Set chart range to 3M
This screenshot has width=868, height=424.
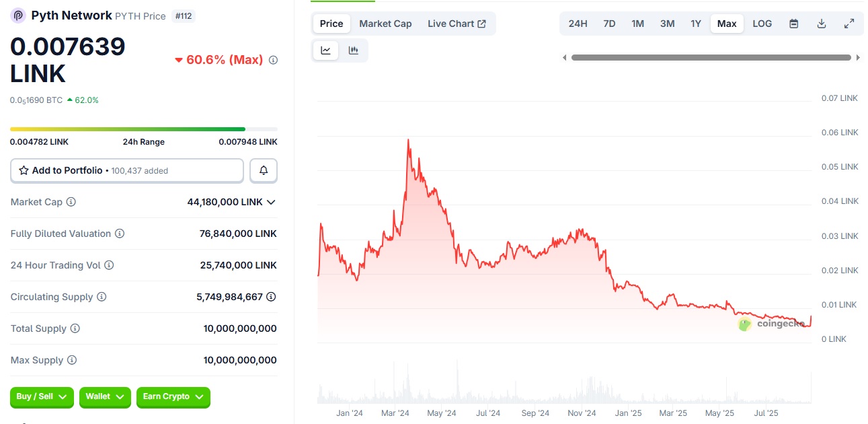point(668,24)
